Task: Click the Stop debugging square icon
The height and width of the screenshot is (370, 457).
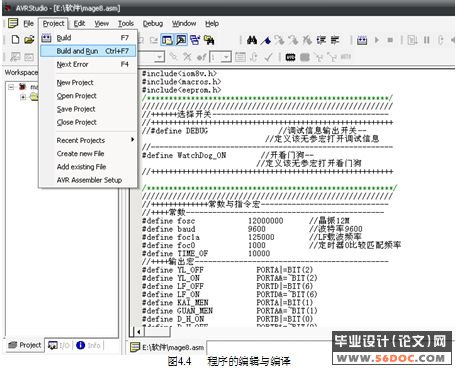Action: pos(390,40)
